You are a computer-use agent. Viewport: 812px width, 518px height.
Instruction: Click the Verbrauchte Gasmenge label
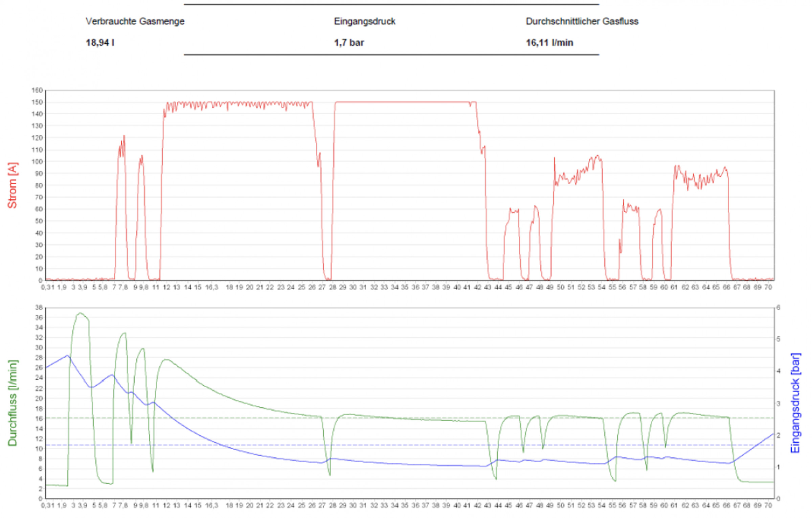point(135,21)
